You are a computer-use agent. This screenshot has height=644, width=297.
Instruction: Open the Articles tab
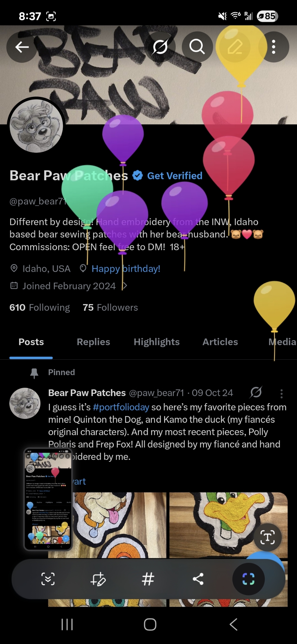pyautogui.click(x=220, y=342)
